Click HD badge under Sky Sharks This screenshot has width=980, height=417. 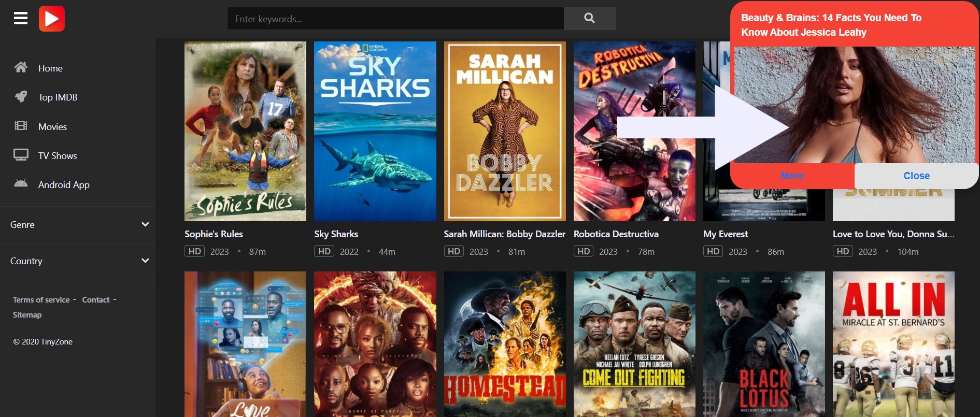pyautogui.click(x=324, y=251)
